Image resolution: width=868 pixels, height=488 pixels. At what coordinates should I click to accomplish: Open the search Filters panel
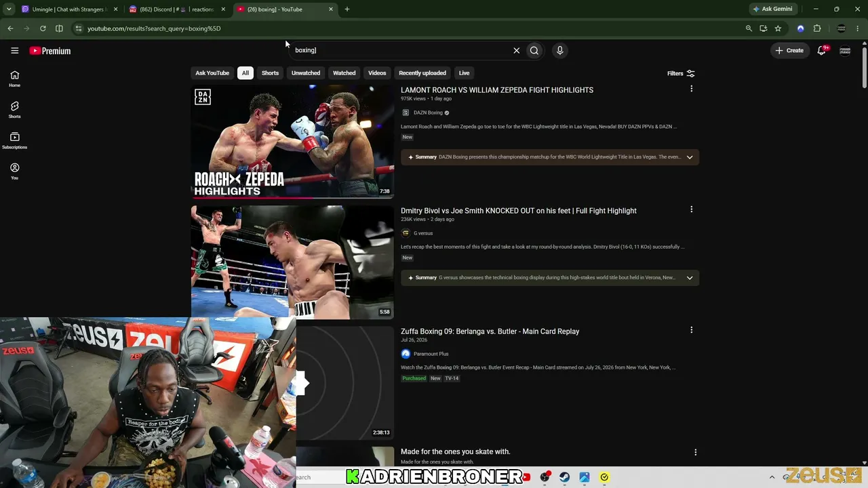681,73
